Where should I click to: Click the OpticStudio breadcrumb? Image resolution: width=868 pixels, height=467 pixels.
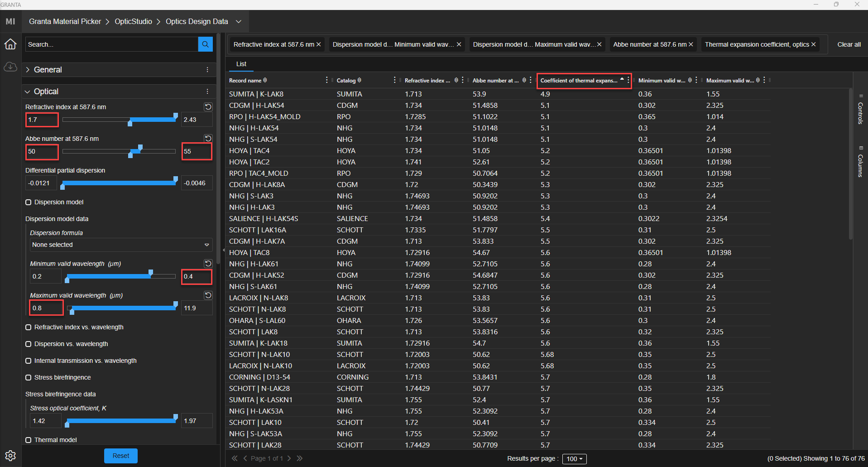coord(134,21)
